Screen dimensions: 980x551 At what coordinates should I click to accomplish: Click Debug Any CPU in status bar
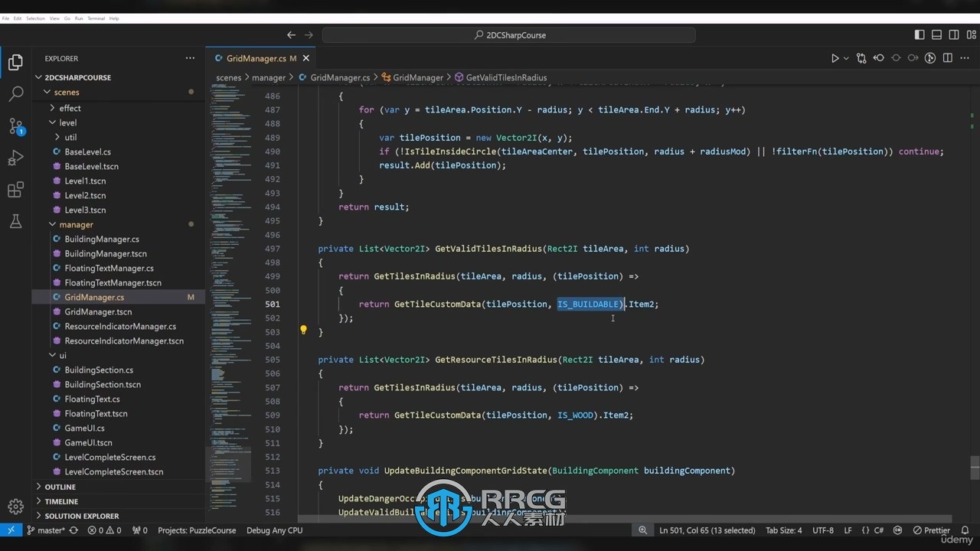(274, 530)
